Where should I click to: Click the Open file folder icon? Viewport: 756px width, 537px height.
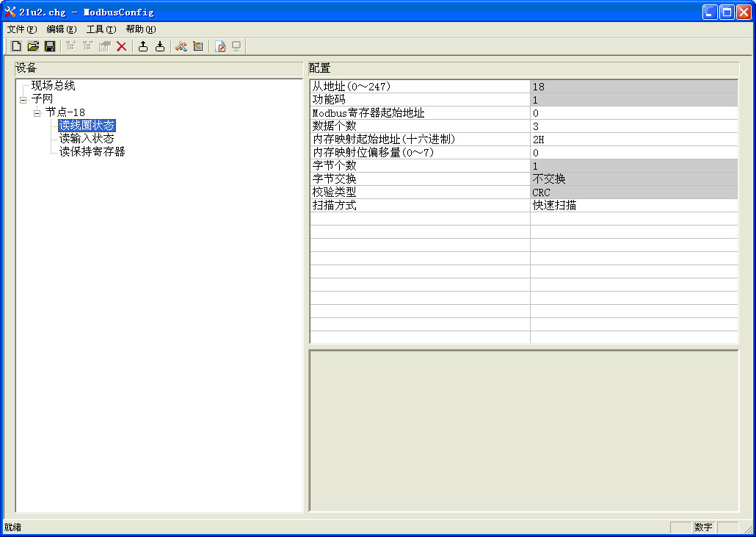click(x=33, y=46)
